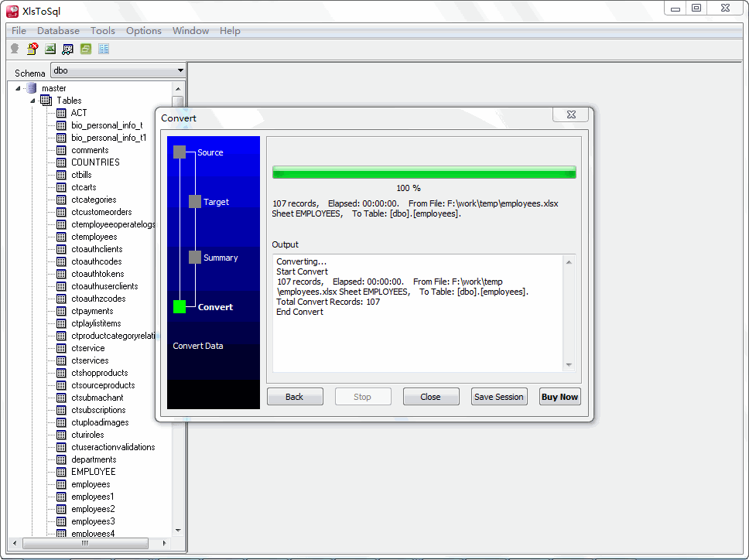Select the employees table in tree
Viewport: 749px width, 560px height.
91,484
